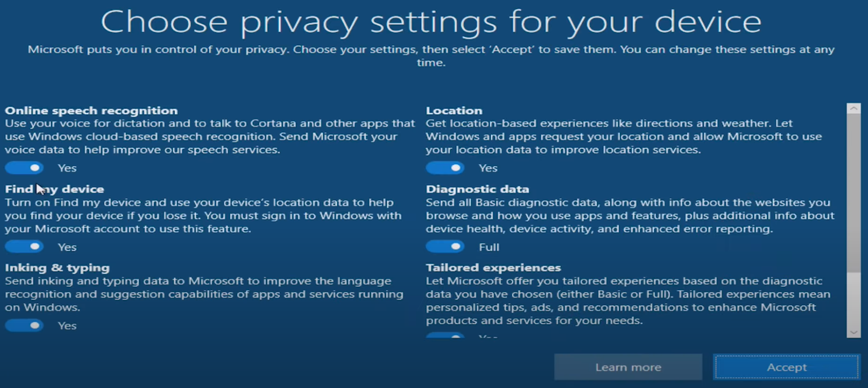Disable the Find my device toggle
The height and width of the screenshot is (388, 868).
pos(24,247)
